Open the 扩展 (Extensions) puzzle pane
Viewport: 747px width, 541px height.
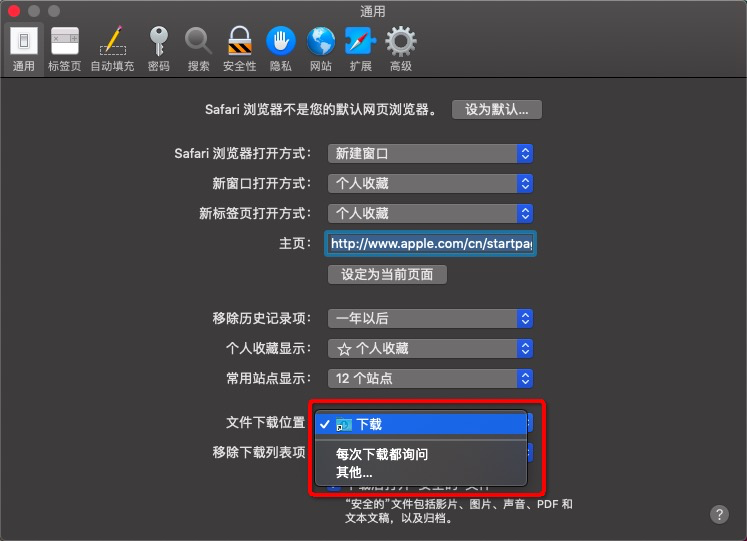coord(361,50)
